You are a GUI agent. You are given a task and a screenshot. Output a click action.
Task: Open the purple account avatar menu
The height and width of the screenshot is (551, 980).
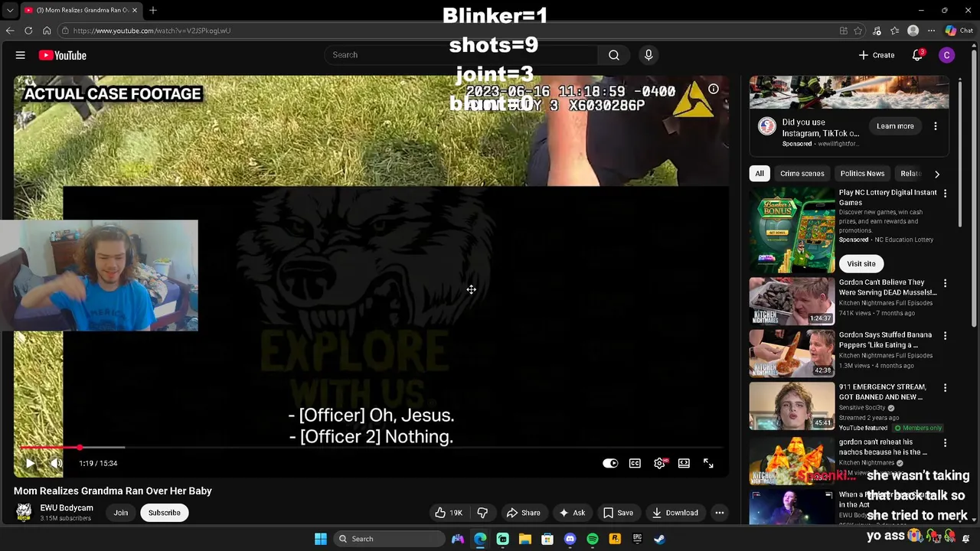(947, 55)
